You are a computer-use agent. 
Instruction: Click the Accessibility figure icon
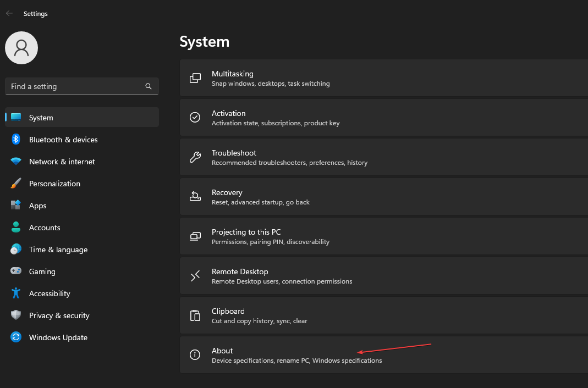[16, 293]
